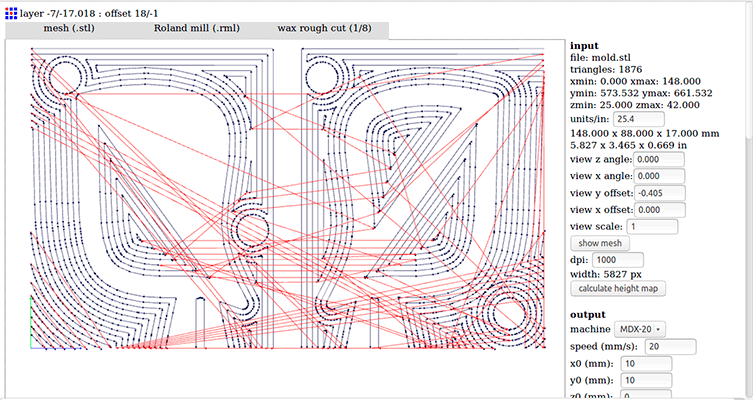This screenshot has width=753, height=400.
Task: Click the fab modules grid icon
Action: click(x=11, y=13)
